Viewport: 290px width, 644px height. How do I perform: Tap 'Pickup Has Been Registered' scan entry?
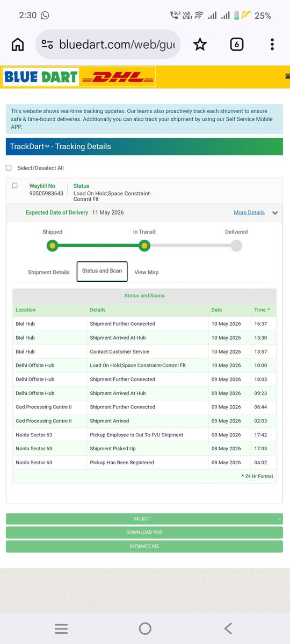click(122, 463)
